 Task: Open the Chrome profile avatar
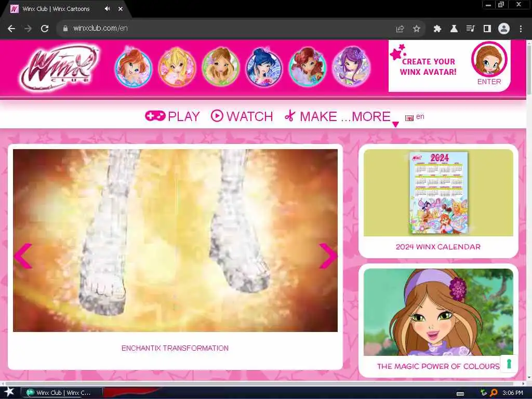coord(504,29)
